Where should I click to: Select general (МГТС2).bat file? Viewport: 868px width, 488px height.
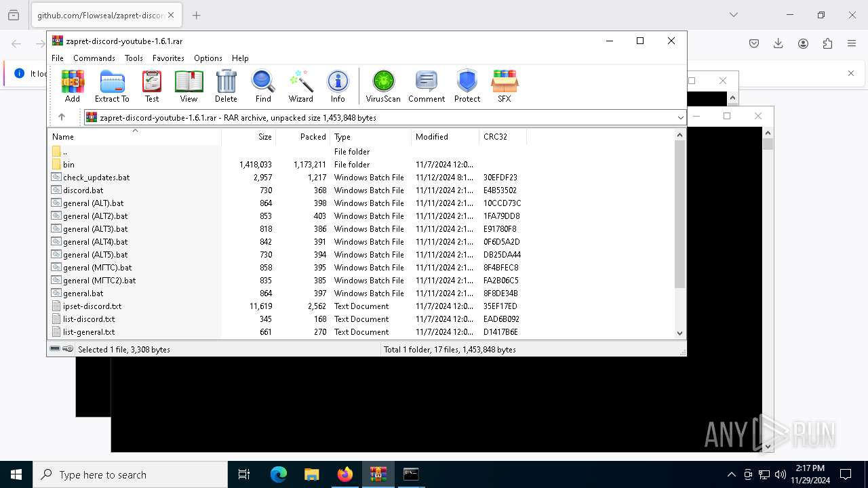pos(361,281)
